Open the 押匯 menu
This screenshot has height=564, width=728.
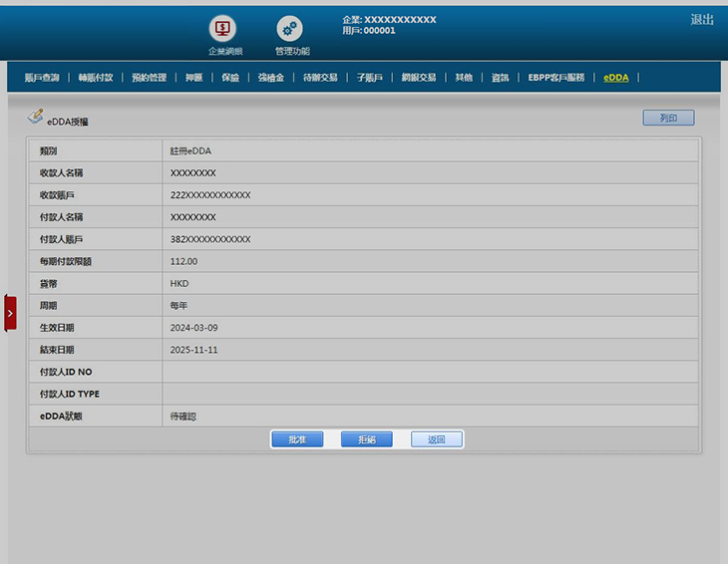coord(193,78)
